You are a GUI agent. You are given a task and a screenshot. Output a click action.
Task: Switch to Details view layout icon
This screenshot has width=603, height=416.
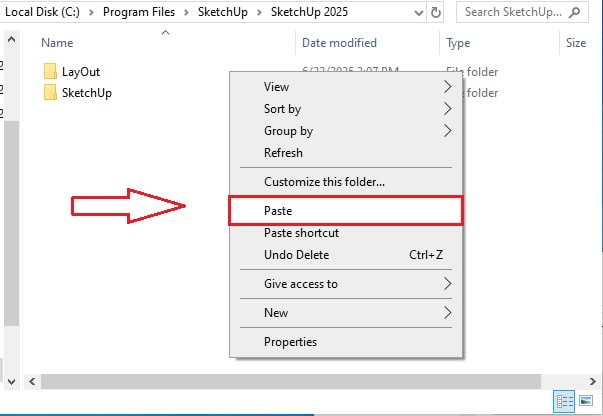coord(564,401)
